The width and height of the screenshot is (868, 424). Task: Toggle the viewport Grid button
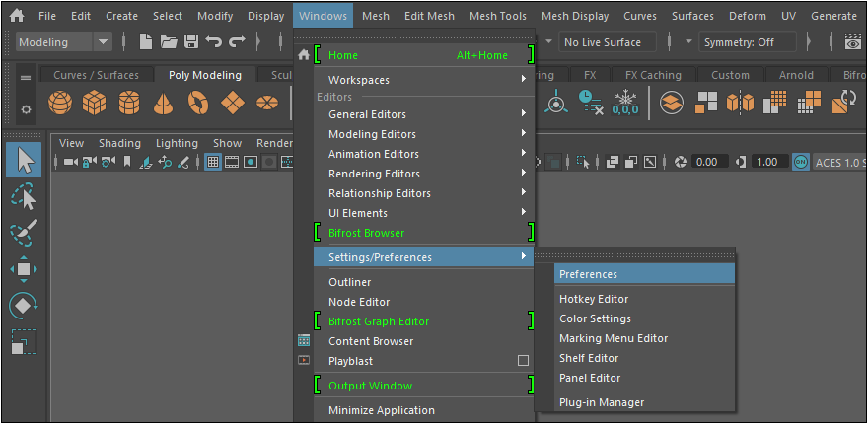point(213,162)
